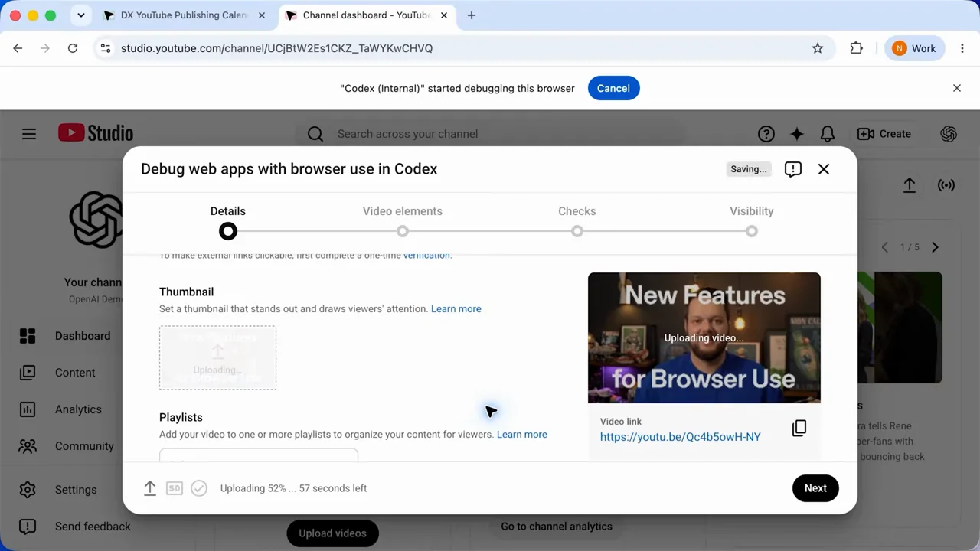The width and height of the screenshot is (980, 551).
Task: Cancel the Codex debugging session
Action: [613, 88]
